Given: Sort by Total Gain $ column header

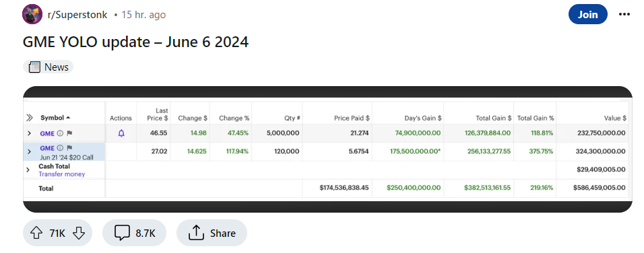Looking at the screenshot, I should pos(494,118).
